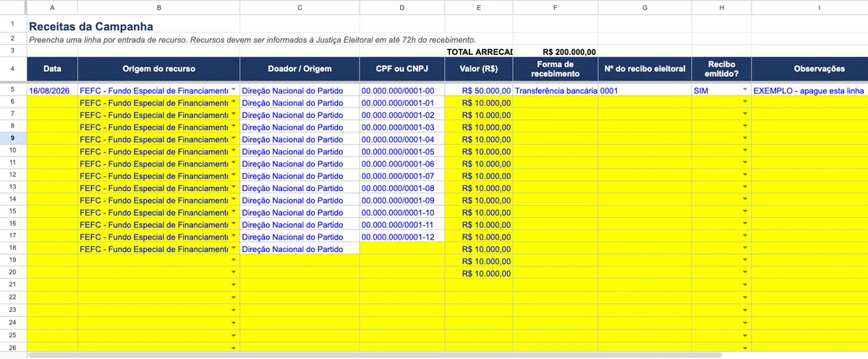
Task: Select the date cell 16/08/2026
Action: point(52,90)
